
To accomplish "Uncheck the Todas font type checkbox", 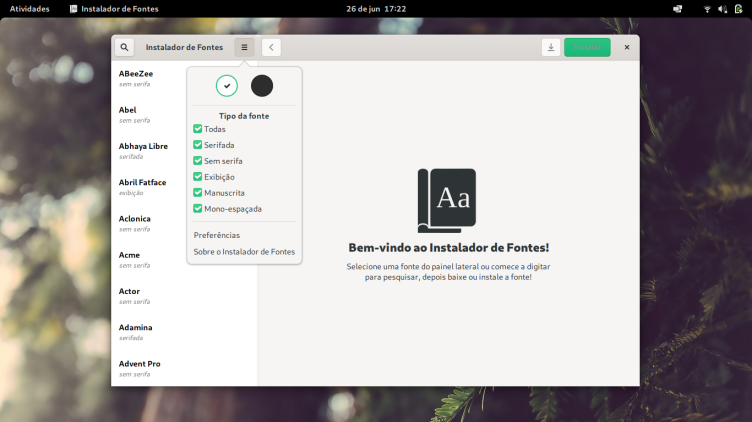I will [198, 129].
